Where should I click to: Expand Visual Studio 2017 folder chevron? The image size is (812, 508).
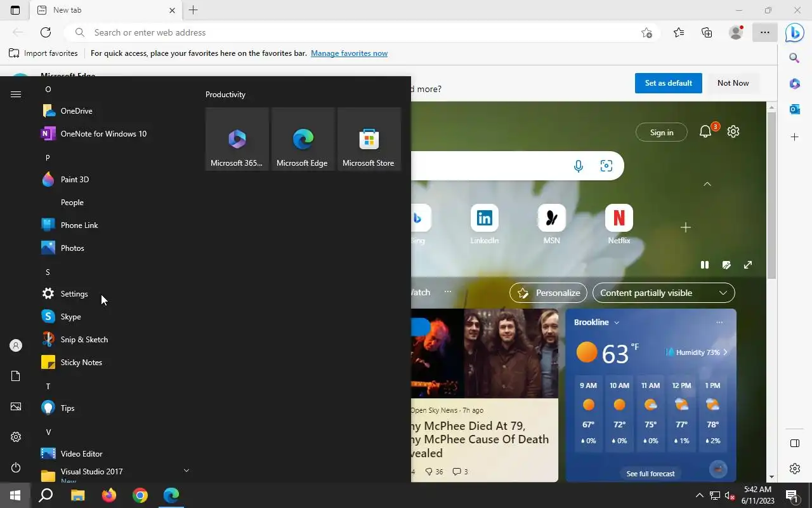(186, 471)
